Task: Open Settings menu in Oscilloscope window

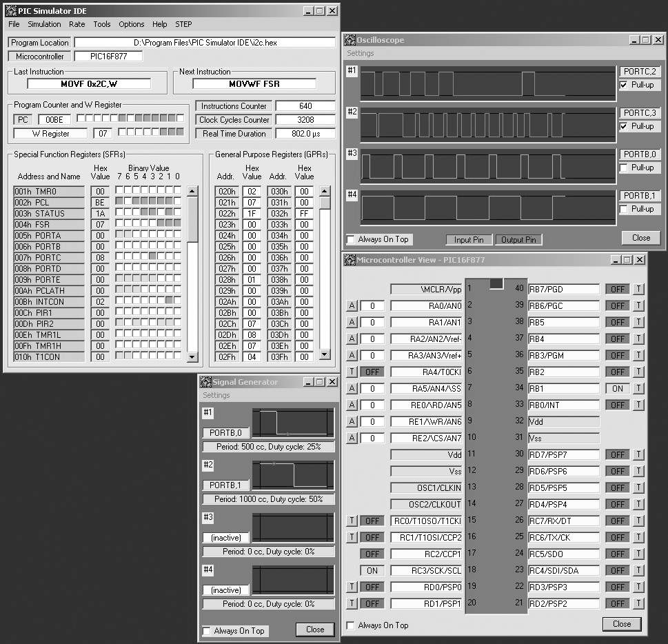Action: coord(361,53)
